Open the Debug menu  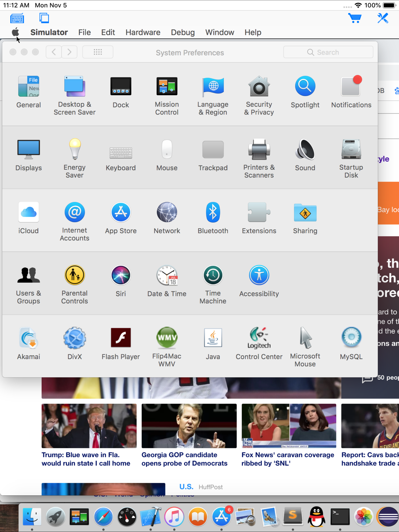coord(183,32)
